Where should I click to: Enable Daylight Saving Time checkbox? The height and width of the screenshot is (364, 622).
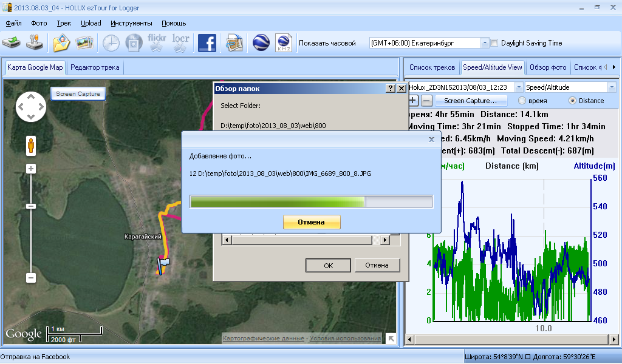(x=494, y=43)
